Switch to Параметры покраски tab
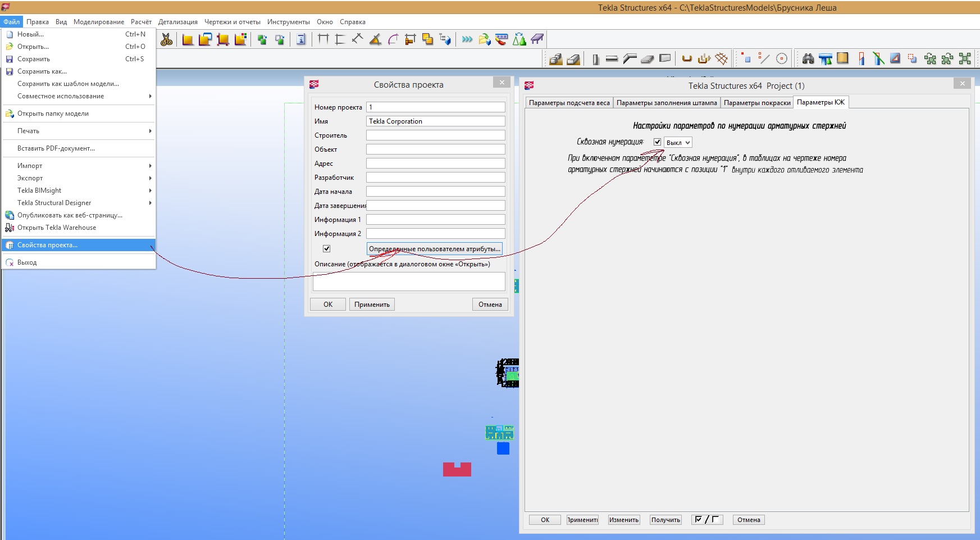The height and width of the screenshot is (540, 980). tap(756, 103)
